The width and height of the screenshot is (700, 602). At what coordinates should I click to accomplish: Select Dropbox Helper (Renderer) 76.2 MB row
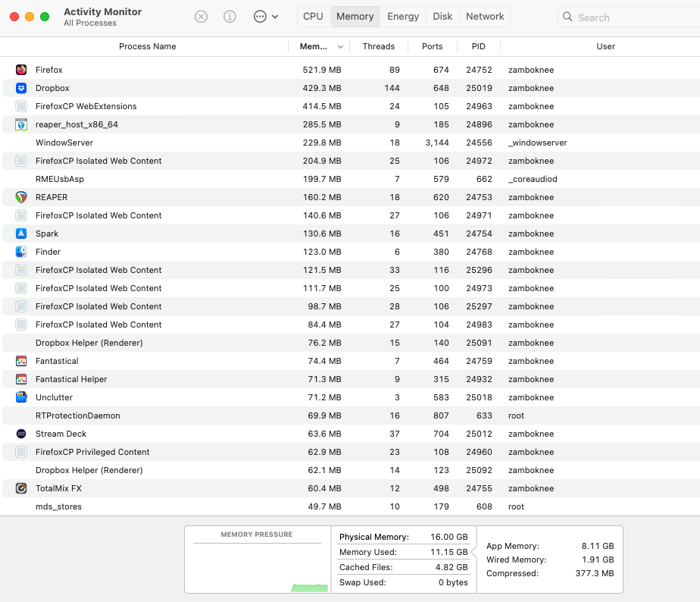point(351,343)
